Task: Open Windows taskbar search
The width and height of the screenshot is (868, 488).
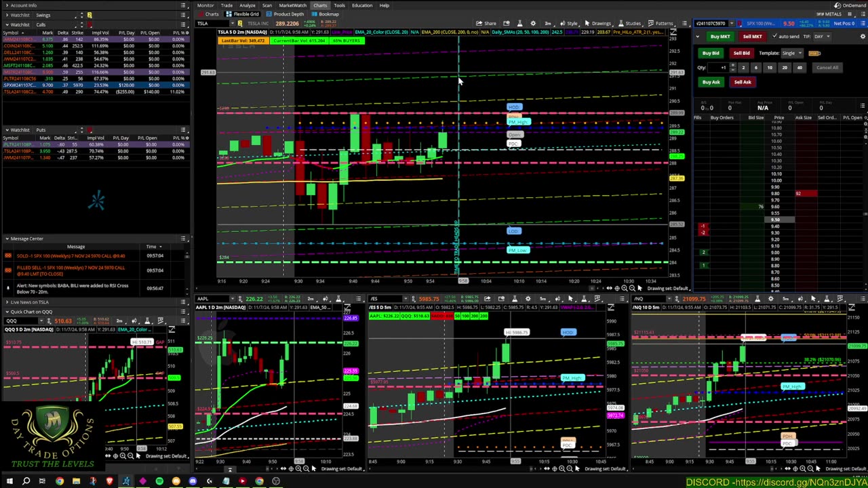Action: click(26, 481)
